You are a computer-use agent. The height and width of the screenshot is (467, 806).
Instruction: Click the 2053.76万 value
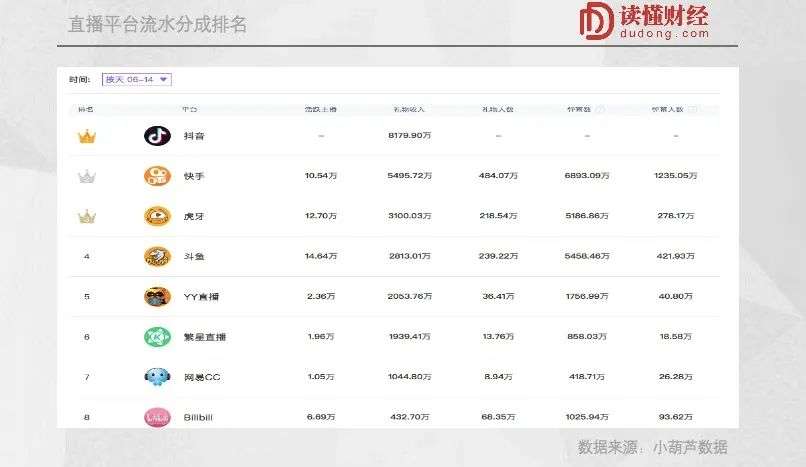pos(410,296)
